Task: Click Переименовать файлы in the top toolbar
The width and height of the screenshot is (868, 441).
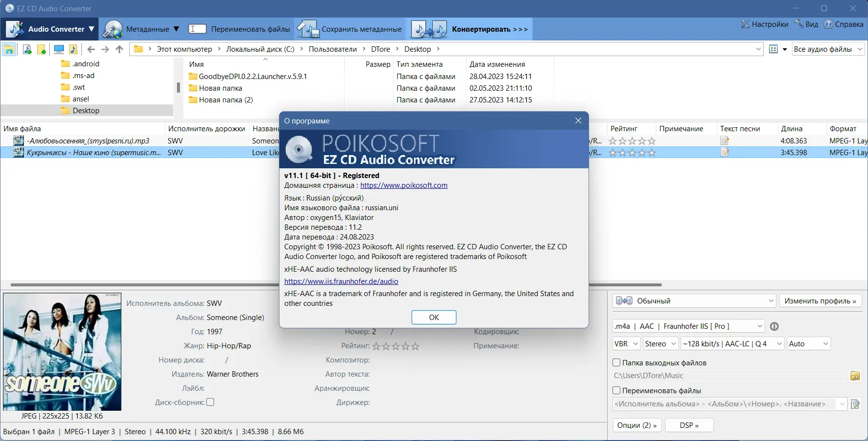Action: point(239,29)
